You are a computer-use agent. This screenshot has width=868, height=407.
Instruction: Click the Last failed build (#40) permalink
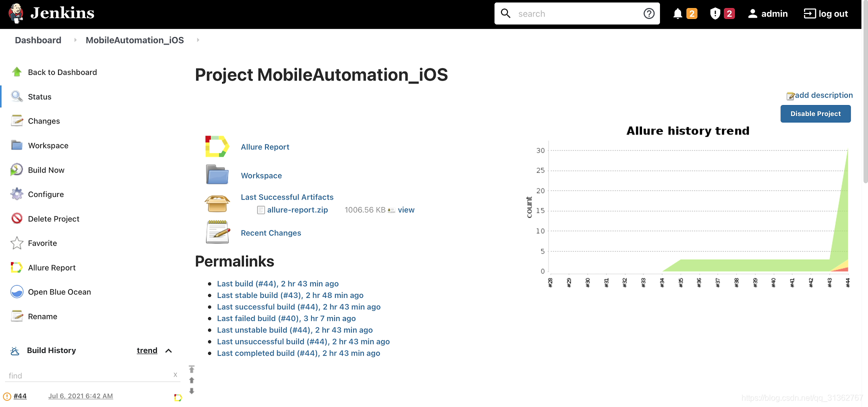pos(286,318)
